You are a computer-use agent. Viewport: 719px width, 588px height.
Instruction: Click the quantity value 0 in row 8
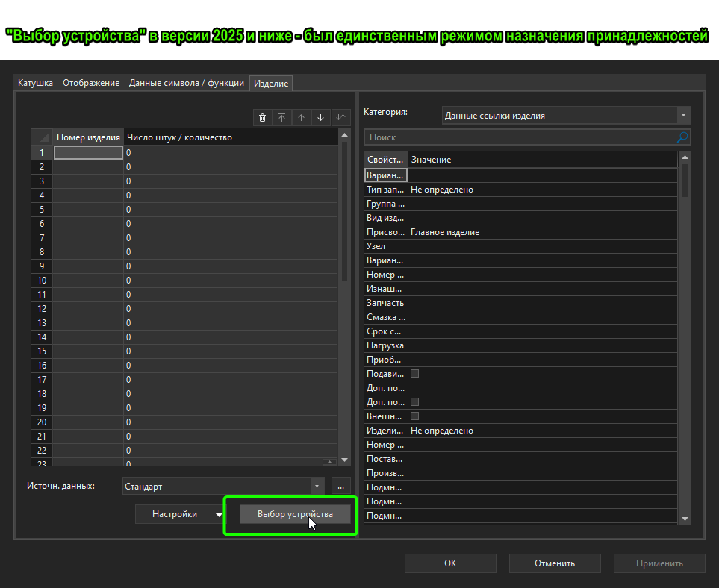230,252
